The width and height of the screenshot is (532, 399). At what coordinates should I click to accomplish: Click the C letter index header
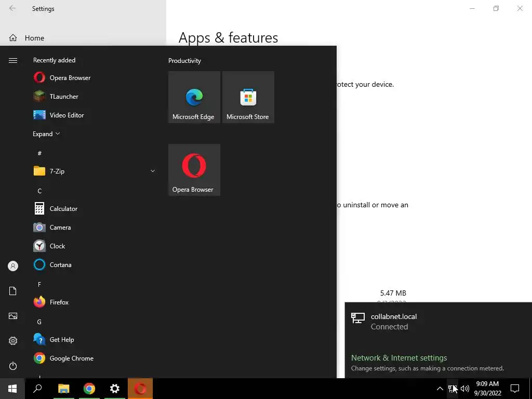coord(39,191)
